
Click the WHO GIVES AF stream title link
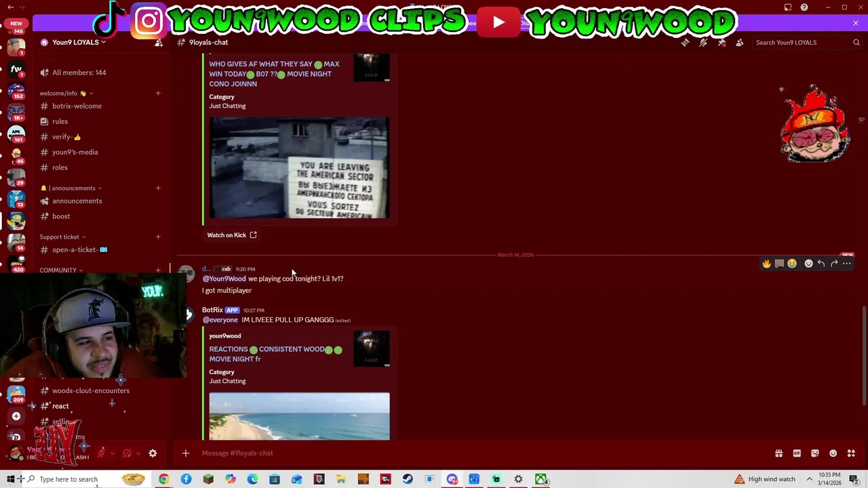tap(274, 74)
